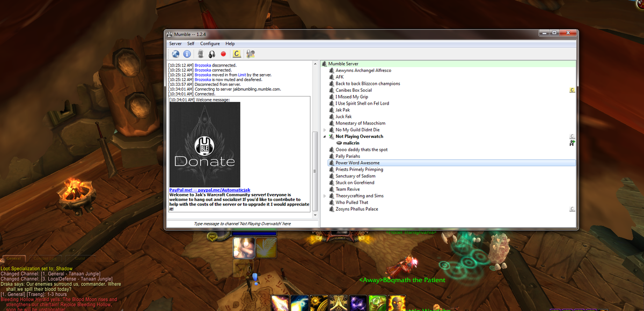Open the Server menu
Image resolution: width=644 pixels, height=311 pixels.
coord(175,43)
